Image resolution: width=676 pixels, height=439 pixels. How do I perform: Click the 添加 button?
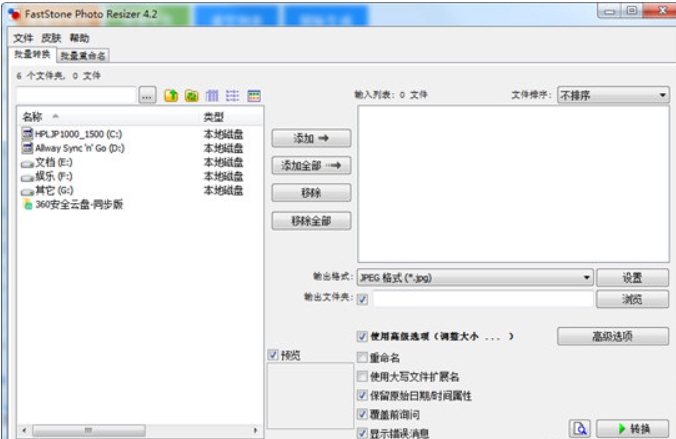click(311, 138)
